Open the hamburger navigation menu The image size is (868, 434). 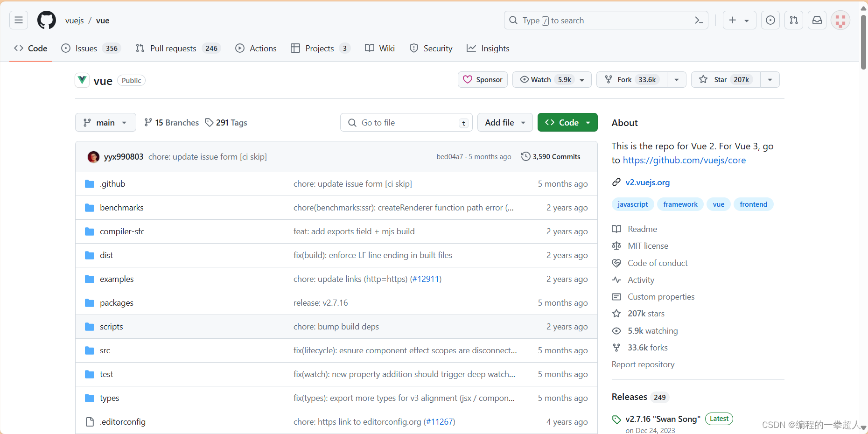19,20
